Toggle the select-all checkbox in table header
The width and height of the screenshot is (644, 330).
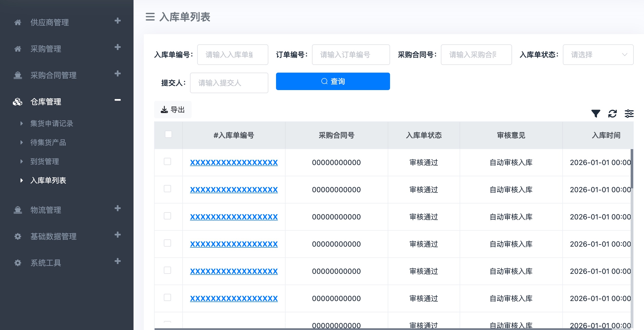(168, 134)
